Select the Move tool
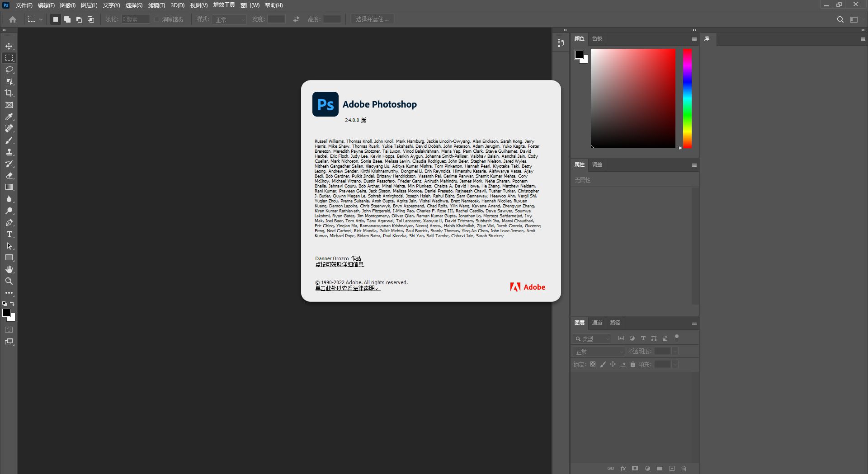This screenshot has height=474, width=868. pyautogui.click(x=9, y=47)
